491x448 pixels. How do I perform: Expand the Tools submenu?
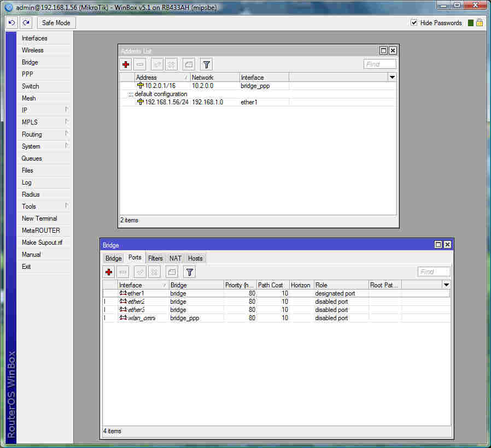43,207
